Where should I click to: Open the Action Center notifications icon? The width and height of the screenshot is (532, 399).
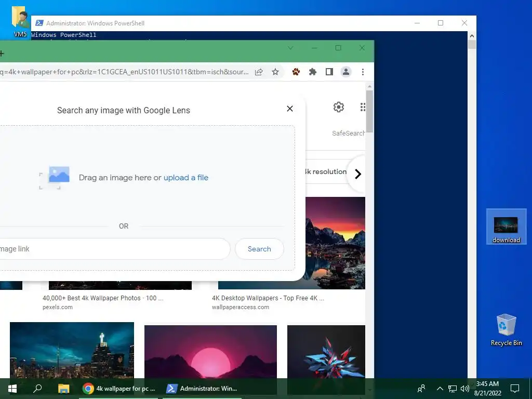pyautogui.click(x=515, y=389)
